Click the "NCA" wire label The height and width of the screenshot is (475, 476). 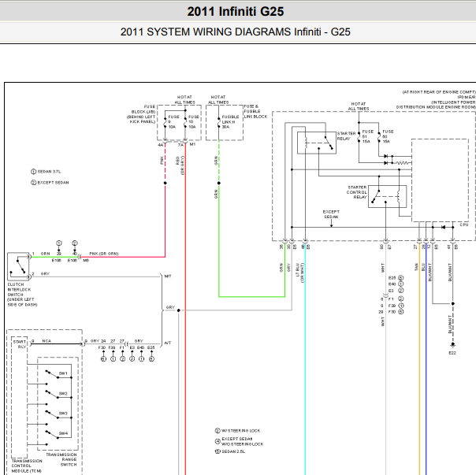(x=46, y=341)
